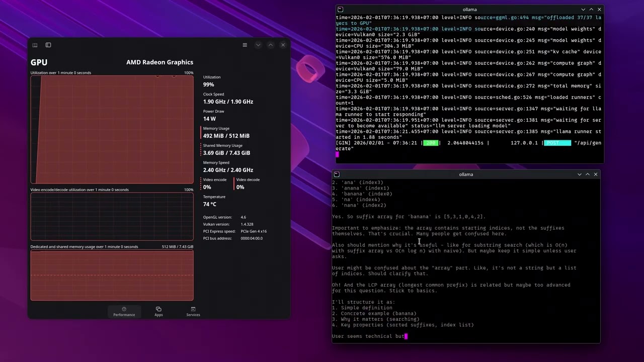Click '4. Key properties' list line
This screenshot has height=362, width=644.
pyautogui.click(x=403, y=325)
